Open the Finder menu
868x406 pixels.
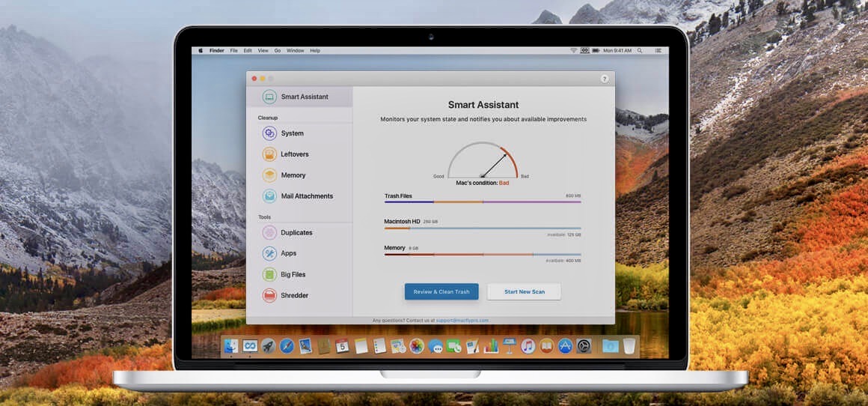216,50
